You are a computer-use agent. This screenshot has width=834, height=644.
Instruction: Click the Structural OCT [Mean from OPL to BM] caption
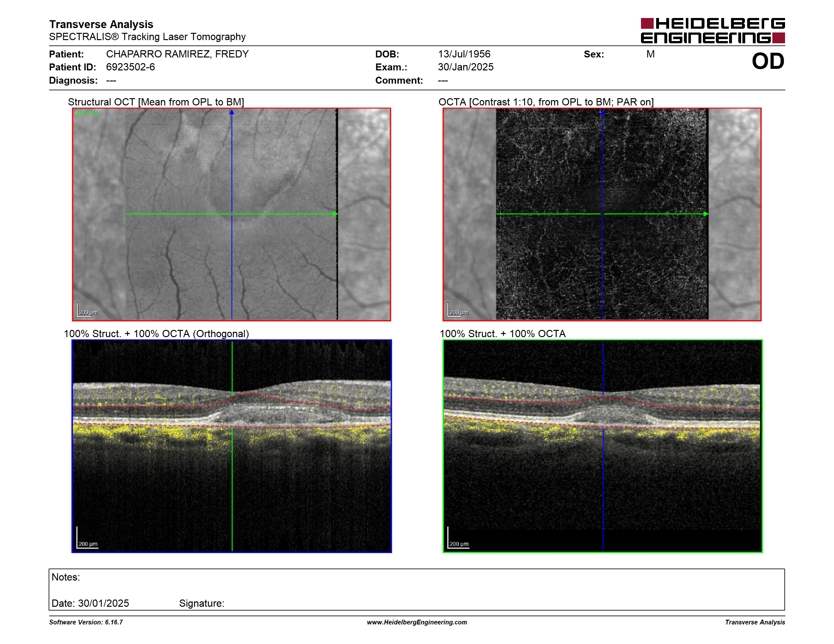click(x=156, y=102)
